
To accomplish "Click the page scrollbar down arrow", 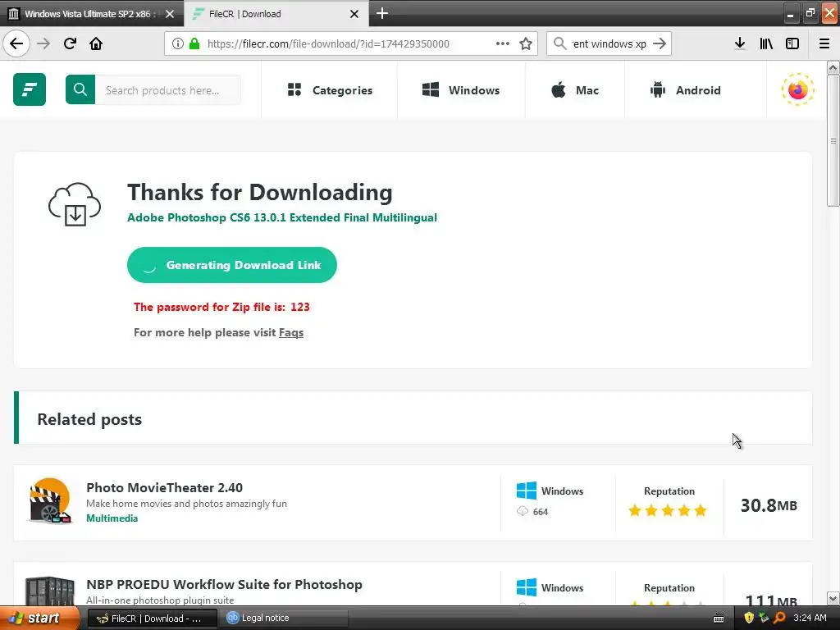I will (833, 598).
